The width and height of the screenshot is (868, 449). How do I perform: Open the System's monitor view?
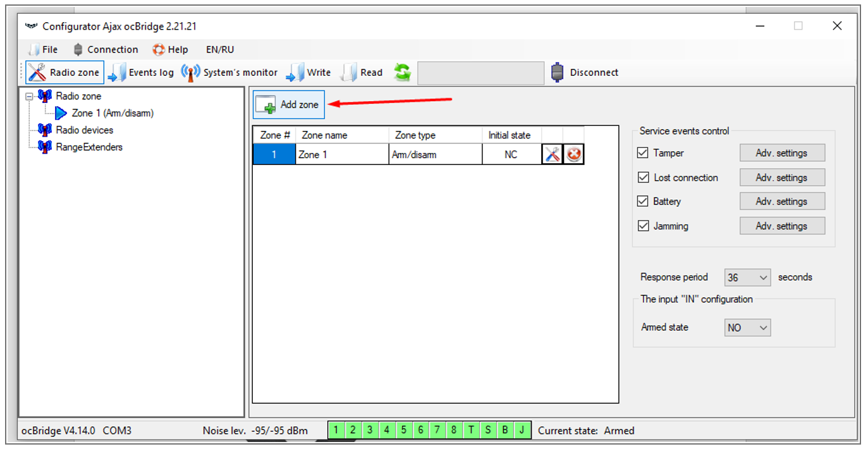[229, 73]
